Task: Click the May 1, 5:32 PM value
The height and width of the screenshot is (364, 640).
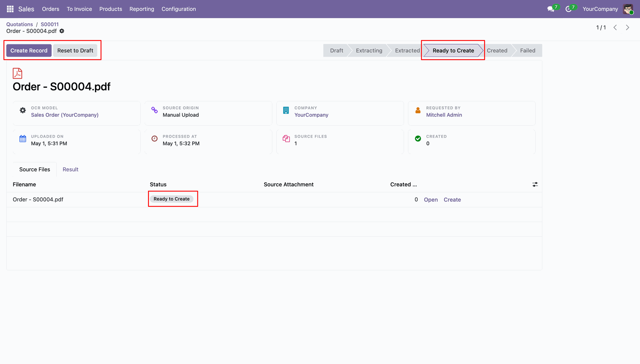Action: coord(181,144)
